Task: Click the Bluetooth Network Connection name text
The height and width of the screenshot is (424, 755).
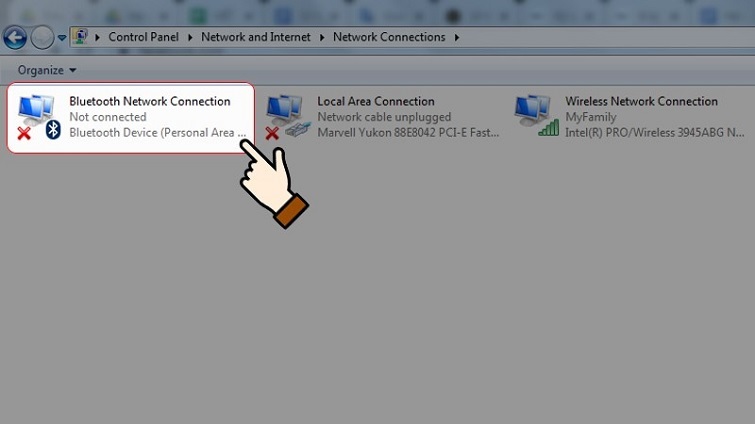Action: pyautogui.click(x=149, y=101)
